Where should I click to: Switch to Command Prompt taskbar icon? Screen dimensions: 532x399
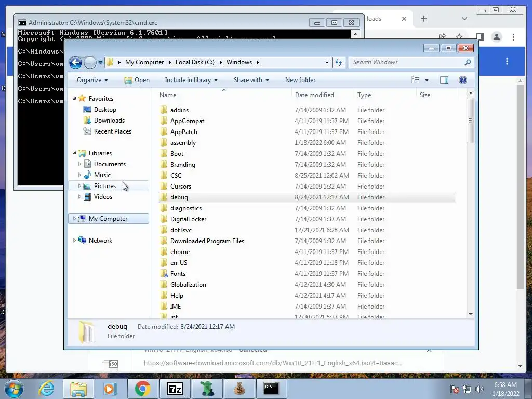point(271,389)
